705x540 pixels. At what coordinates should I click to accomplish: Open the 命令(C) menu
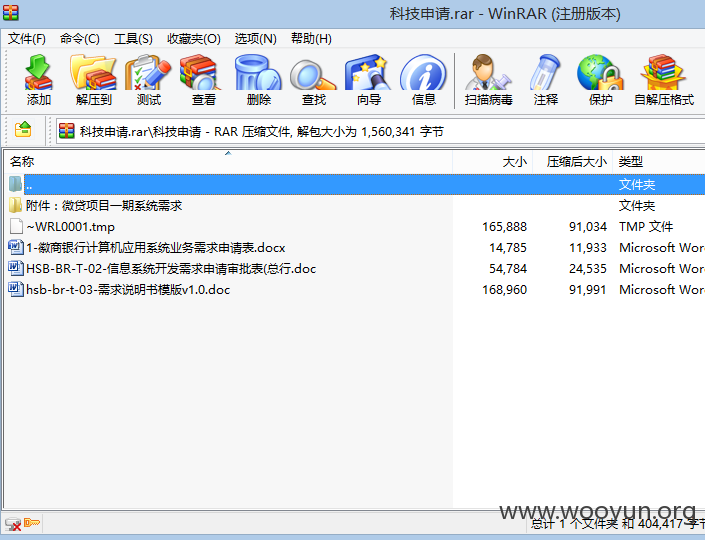pos(80,39)
